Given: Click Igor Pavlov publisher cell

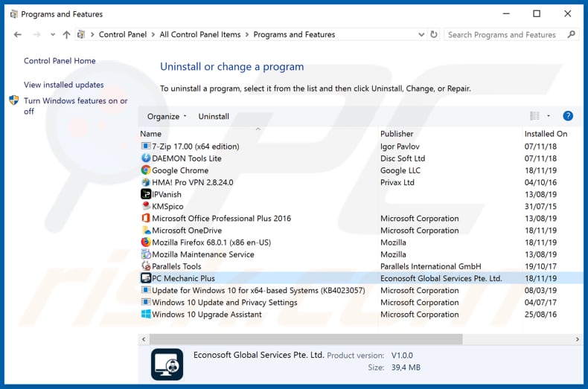Looking at the screenshot, I should (400, 147).
